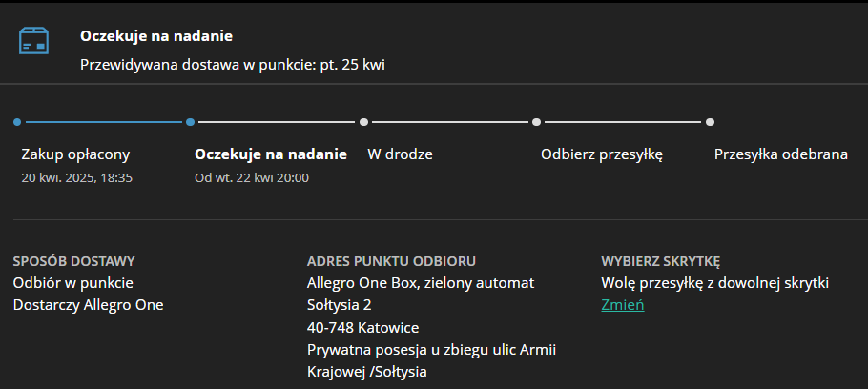This screenshot has height=389, width=868.
Task: Click the Przewidywana dostawa w punkcie text
Action: tap(233, 65)
